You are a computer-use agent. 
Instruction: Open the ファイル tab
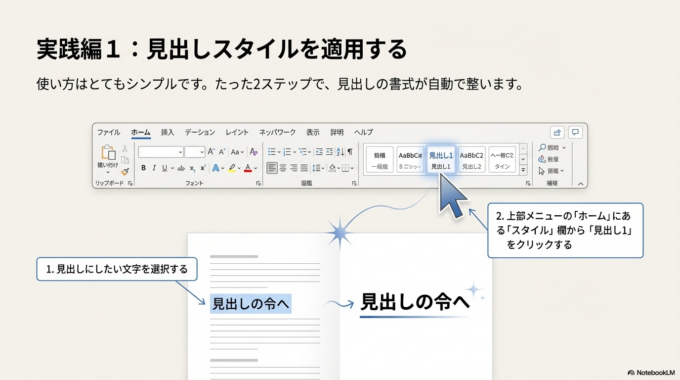pyautogui.click(x=108, y=132)
